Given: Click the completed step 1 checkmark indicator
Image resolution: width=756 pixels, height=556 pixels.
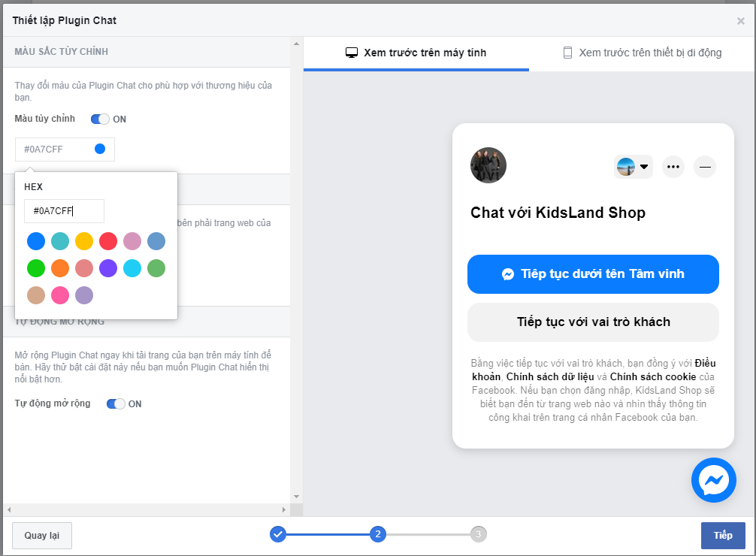Looking at the screenshot, I should coord(278,534).
